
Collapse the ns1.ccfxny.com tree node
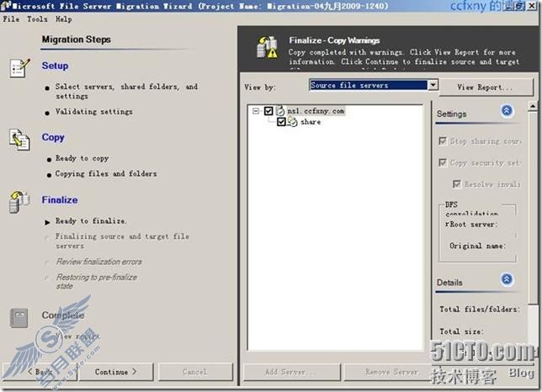click(x=256, y=111)
